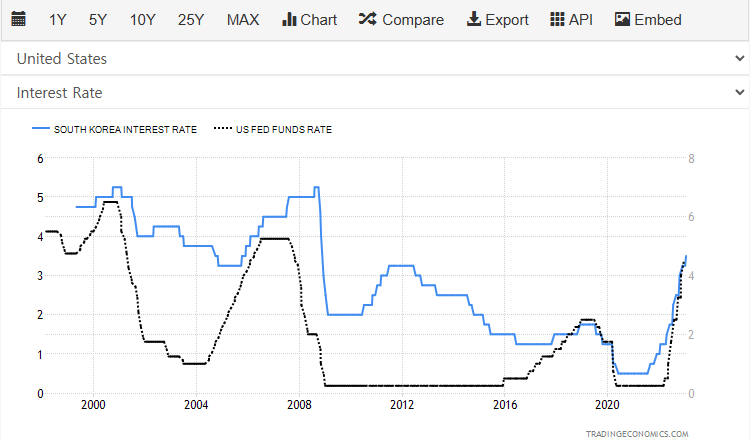Select the 10Y time range
751x441 pixels.
tap(143, 20)
